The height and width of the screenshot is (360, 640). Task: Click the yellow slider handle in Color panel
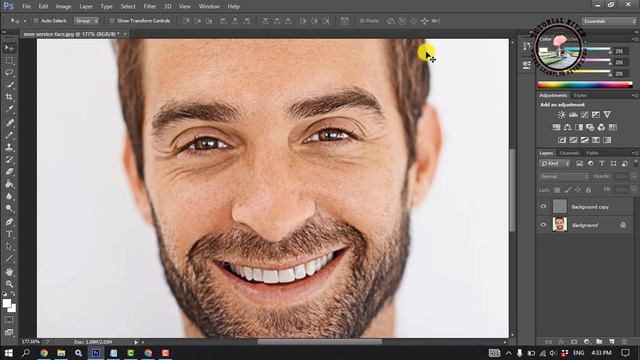click(610, 74)
